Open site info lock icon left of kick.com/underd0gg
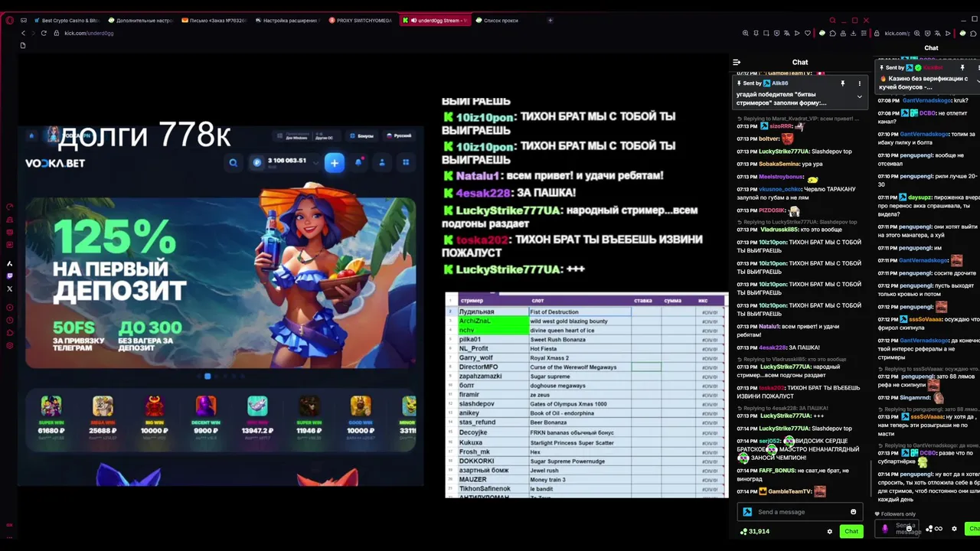Image resolution: width=980 pixels, height=551 pixels. point(57,33)
